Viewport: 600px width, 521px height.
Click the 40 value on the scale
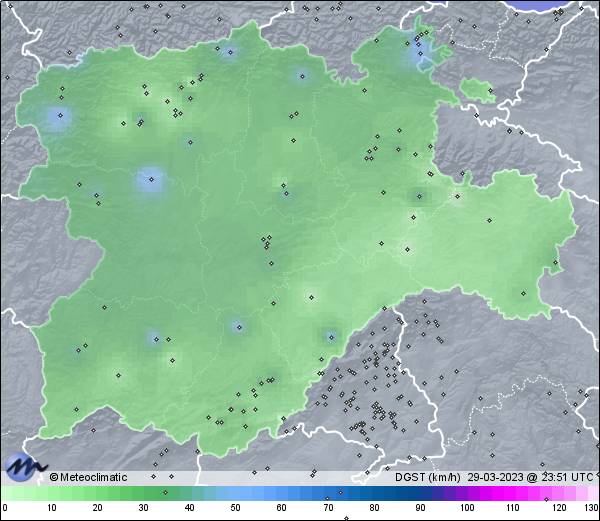[x=189, y=508]
